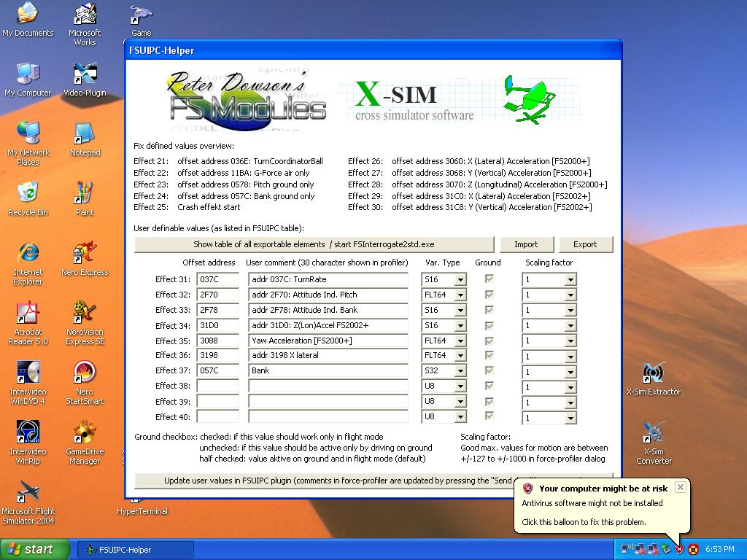Select FSUIPC-Helper taskbar button
The image size is (747, 560).
(135, 550)
